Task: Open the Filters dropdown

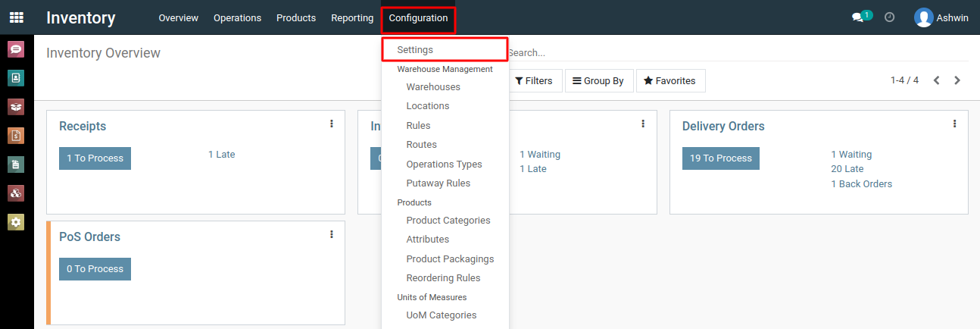Action: click(x=534, y=80)
